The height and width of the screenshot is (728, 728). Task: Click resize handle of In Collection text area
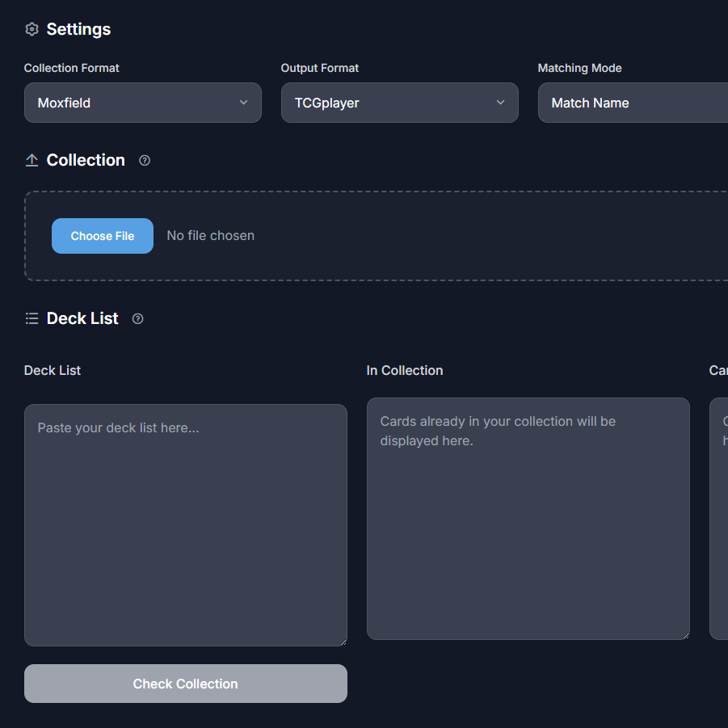coord(684,634)
